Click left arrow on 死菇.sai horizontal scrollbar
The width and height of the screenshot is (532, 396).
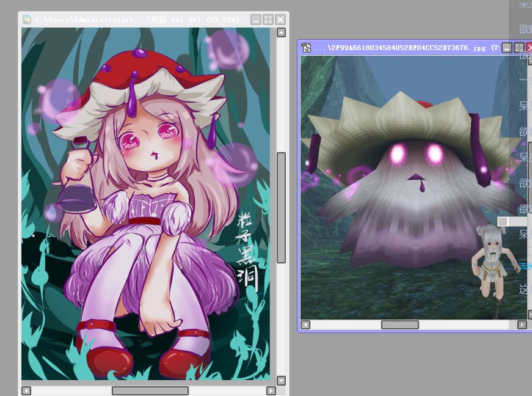click(x=26, y=391)
